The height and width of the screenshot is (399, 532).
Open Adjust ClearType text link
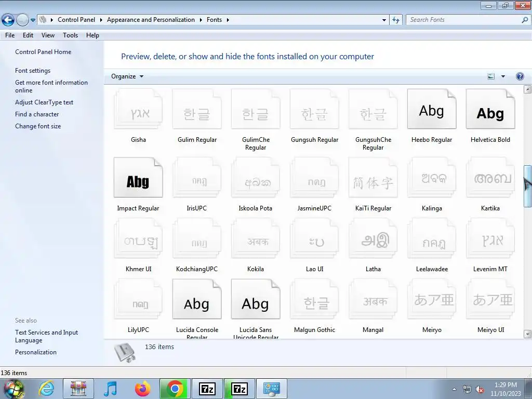point(44,102)
